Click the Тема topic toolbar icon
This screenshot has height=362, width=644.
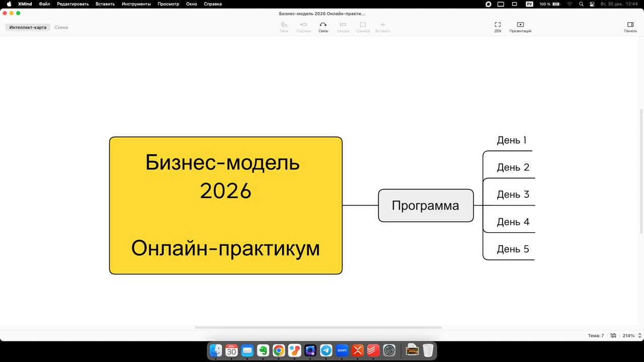[x=284, y=25]
